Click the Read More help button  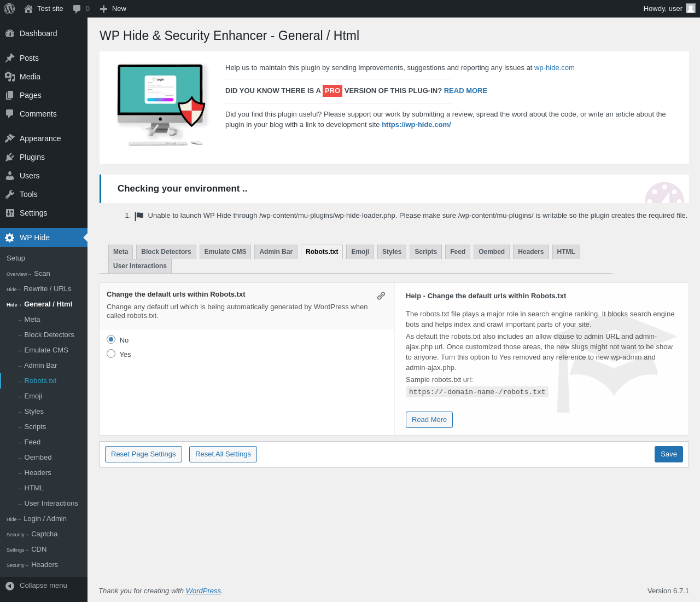point(429,420)
